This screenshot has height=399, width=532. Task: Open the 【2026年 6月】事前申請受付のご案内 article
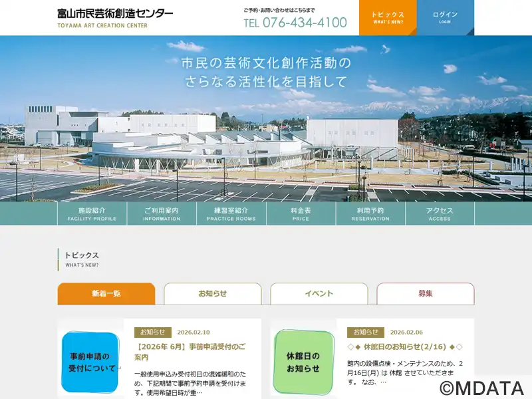tap(190, 352)
